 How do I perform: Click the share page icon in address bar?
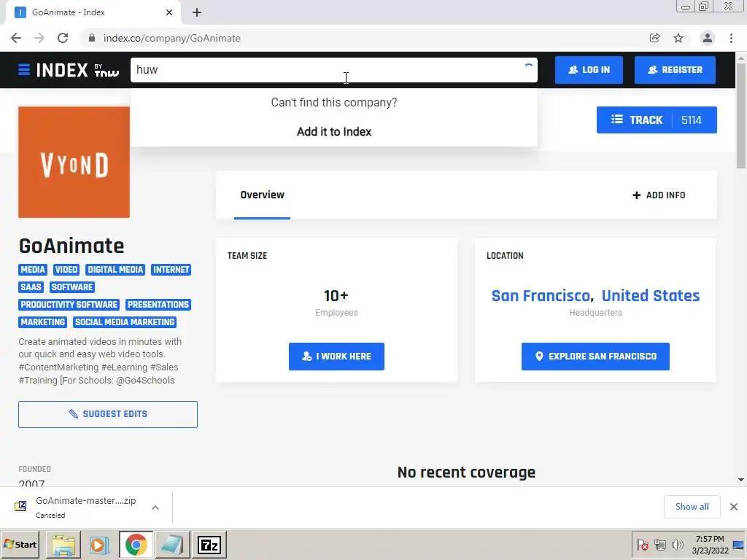click(x=655, y=38)
